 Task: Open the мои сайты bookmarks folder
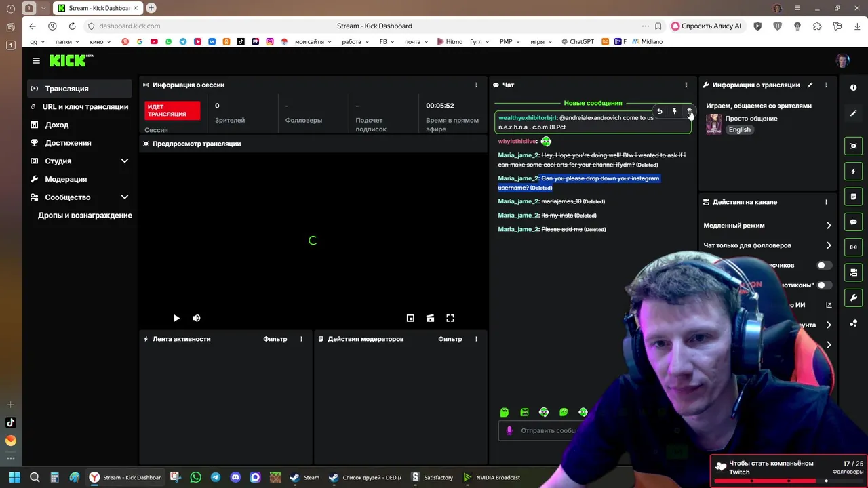[x=313, y=41]
